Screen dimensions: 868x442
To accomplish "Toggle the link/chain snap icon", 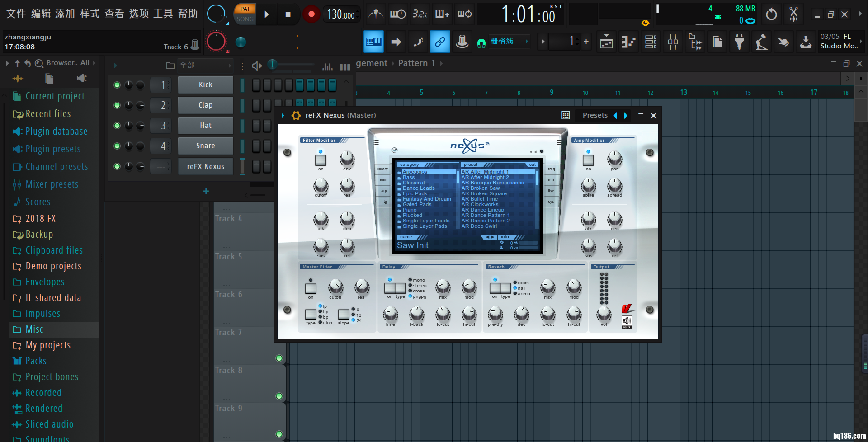I will (440, 42).
